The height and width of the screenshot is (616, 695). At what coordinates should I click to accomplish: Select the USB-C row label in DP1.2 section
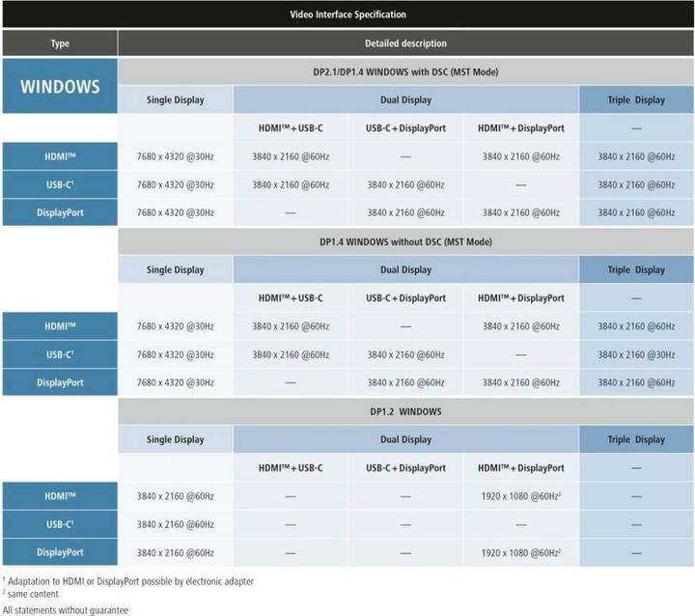pos(59,524)
